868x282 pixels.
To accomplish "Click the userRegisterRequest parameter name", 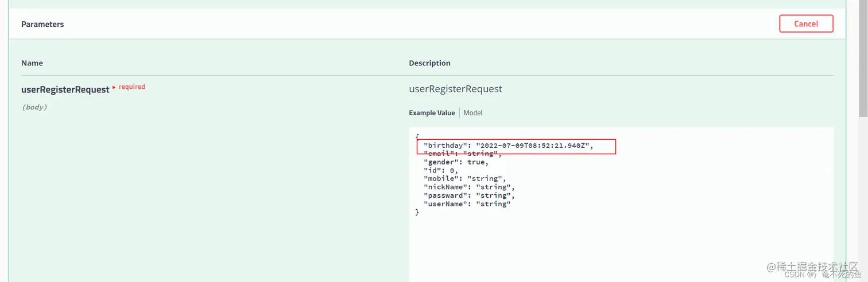I will point(65,89).
